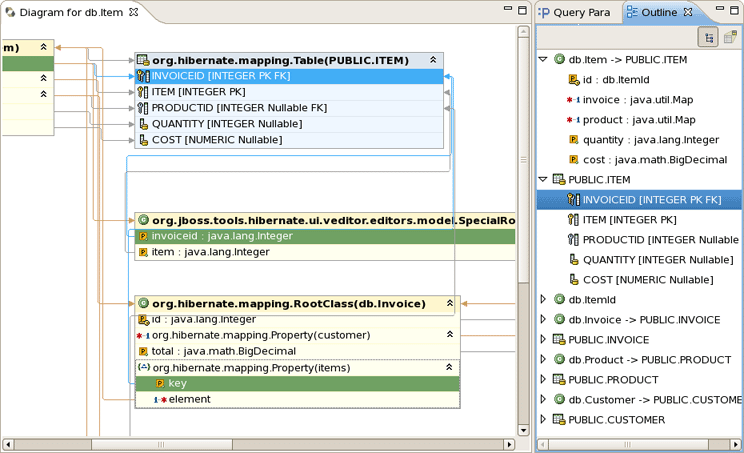
Task: Click the class icon on RootClass(db.Invoice) header
Action: [x=143, y=303]
